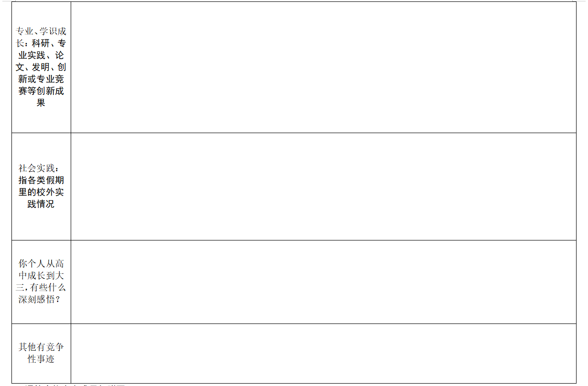Place cursor in the 深刻感悟 answer cell
Viewport: 588px width, 386px height.
[323, 282]
